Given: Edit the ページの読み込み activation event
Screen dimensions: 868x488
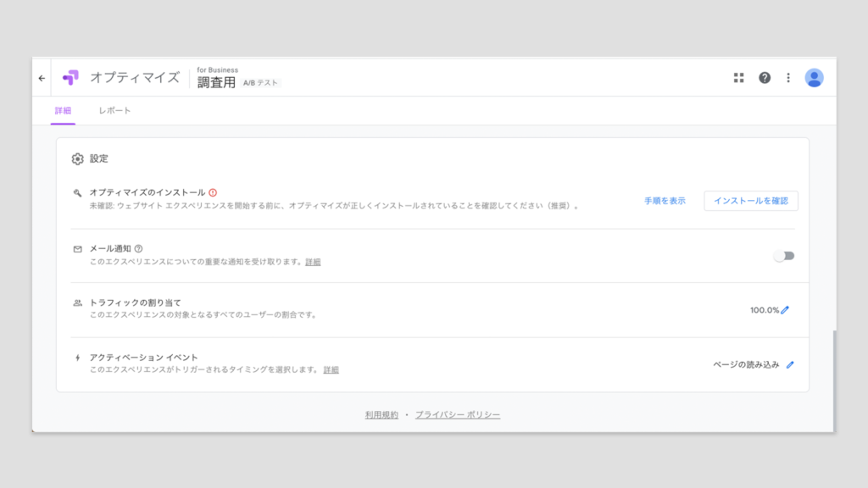Looking at the screenshot, I should [x=790, y=364].
